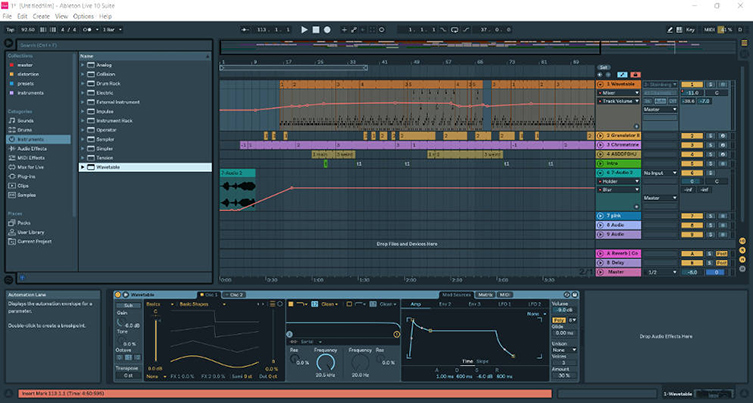This screenshot has width=753, height=403.
Task: Activate Draw Mode pencil icon
Action: (670, 30)
